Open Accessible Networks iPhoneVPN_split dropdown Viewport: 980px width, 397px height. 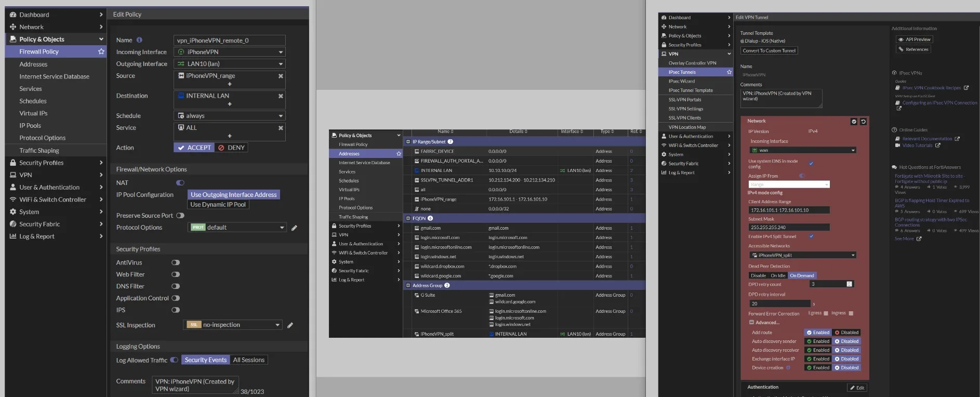(x=802, y=255)
